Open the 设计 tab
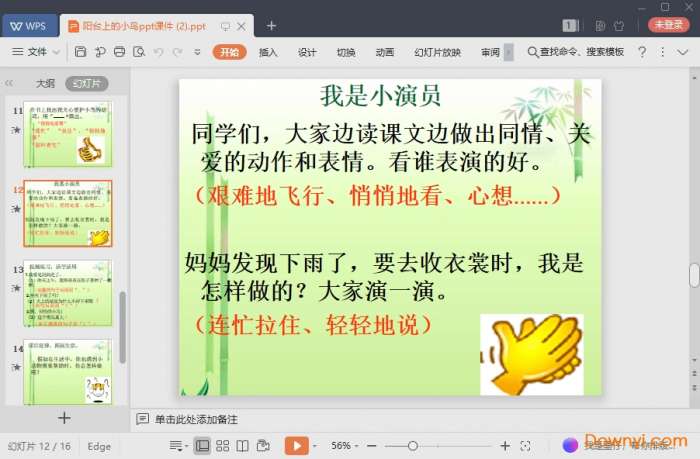The height and width of the screenshot is (459, 700). tap(307, 52)
